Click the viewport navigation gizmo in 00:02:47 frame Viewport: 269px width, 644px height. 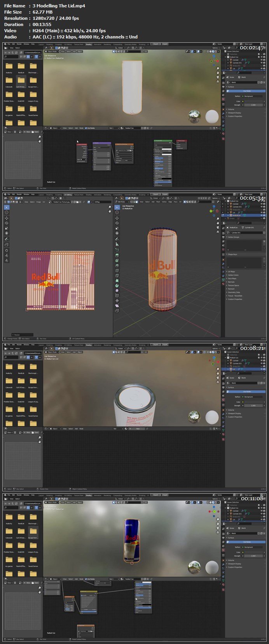tap(215, 61)
